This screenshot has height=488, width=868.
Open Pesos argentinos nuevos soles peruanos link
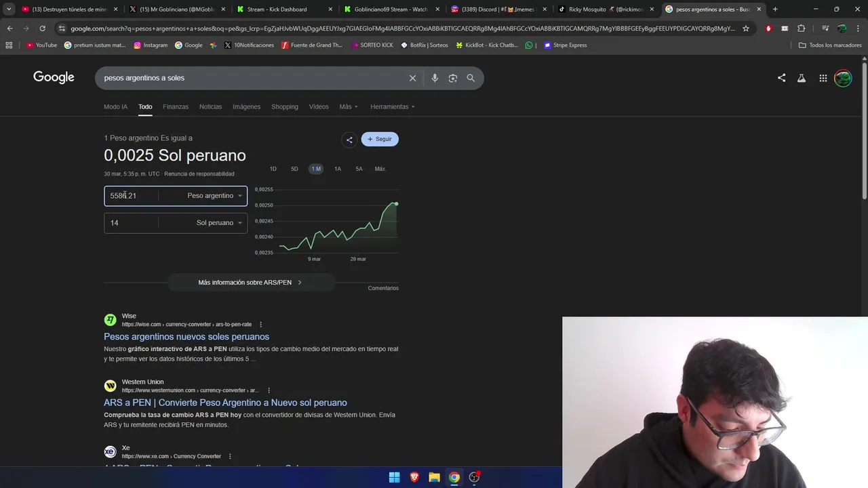(x=186, y=337)
